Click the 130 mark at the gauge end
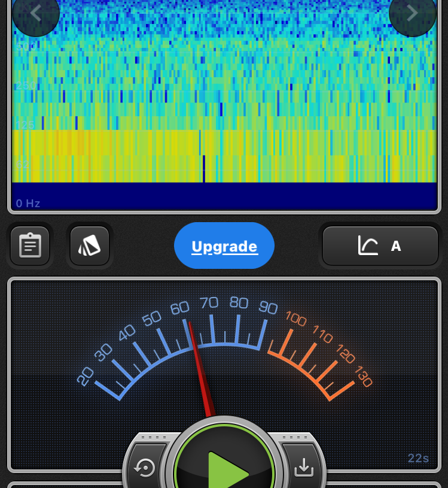 coord(363,377)
